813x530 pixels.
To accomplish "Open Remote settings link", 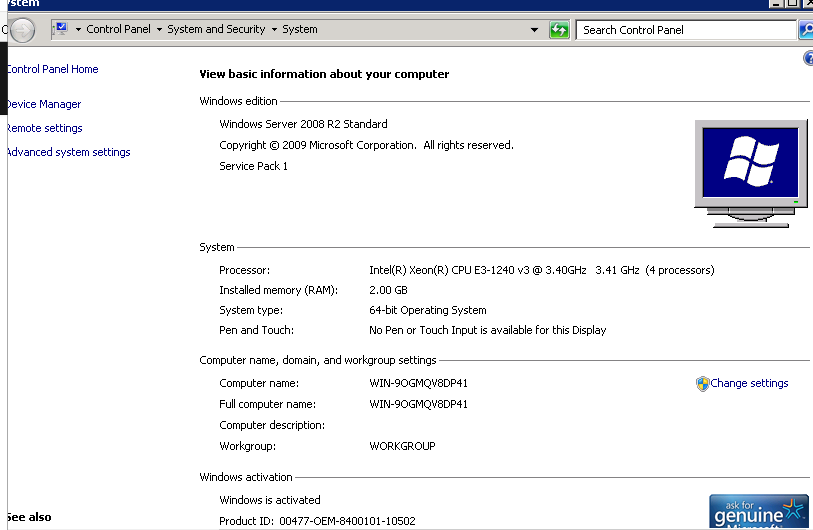I will (x=44, y=128).
